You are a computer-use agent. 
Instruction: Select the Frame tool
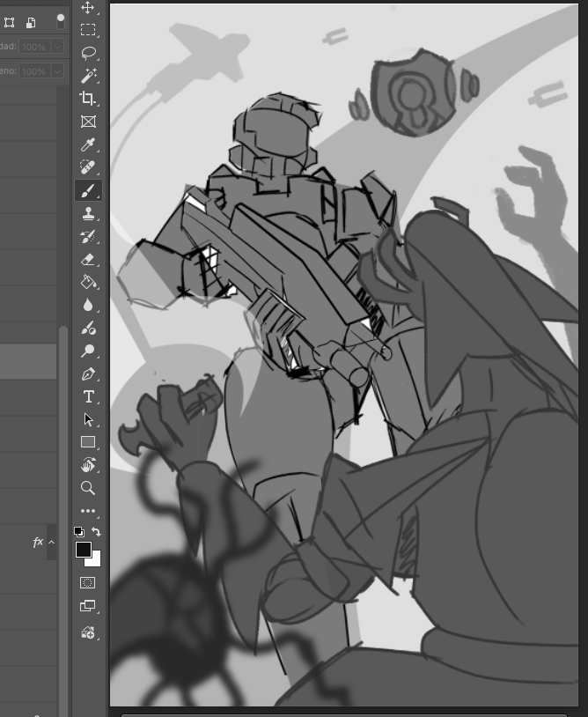tap(88, 122)
